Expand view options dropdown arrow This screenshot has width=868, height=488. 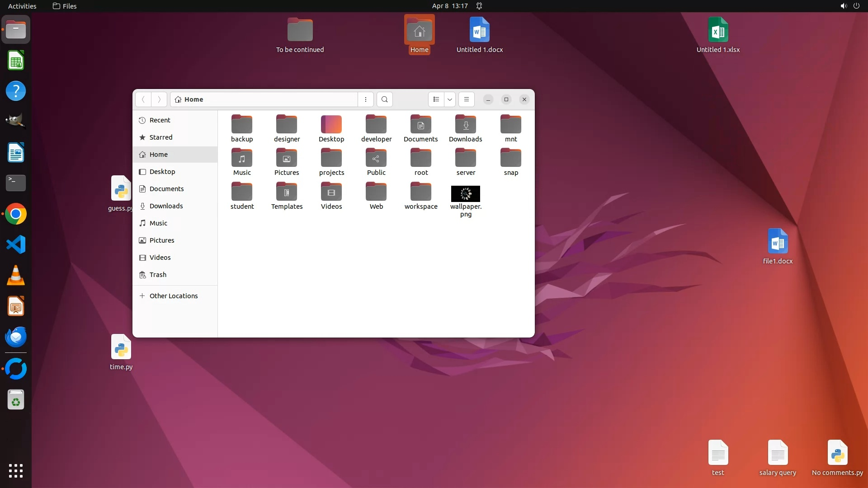click(x=449, y=99)
